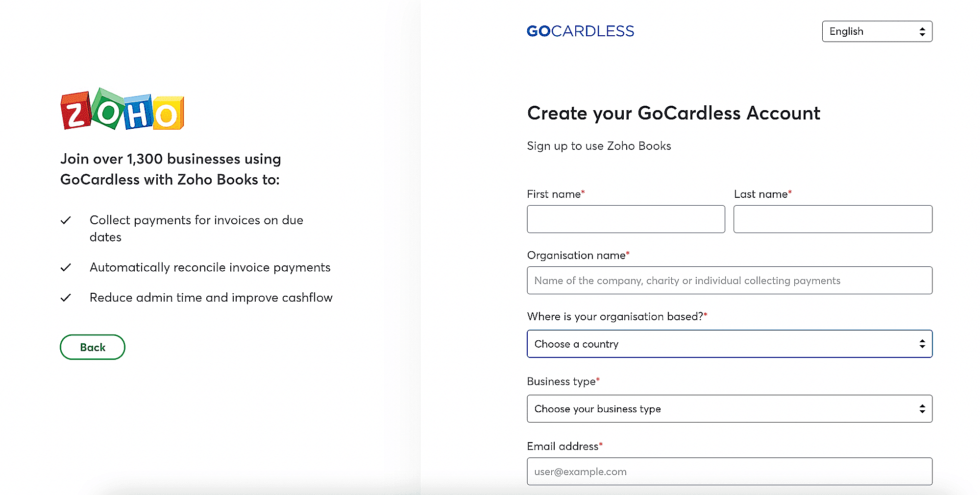Select the Organisation name input
This screenshot has height=495, width=980.
[729, 281]
